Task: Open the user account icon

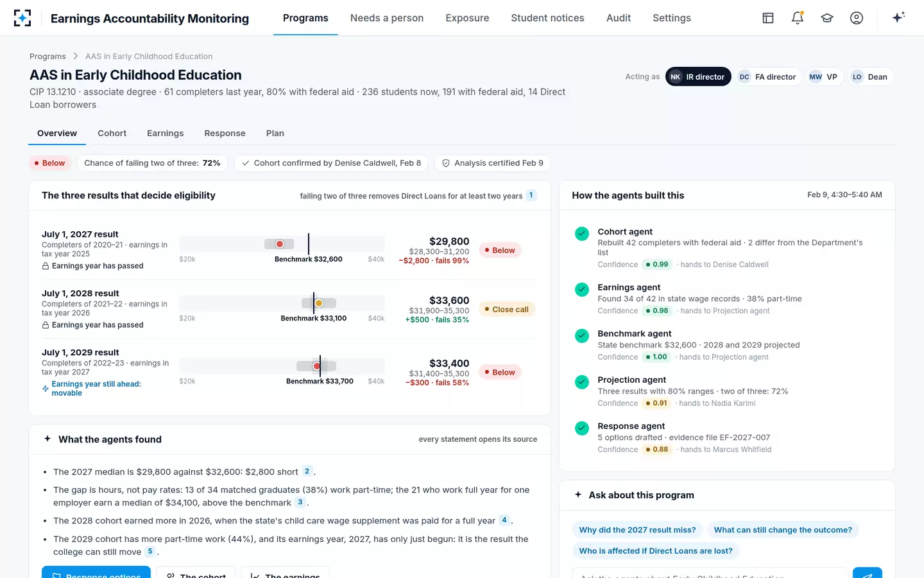Action: point(857,18)
